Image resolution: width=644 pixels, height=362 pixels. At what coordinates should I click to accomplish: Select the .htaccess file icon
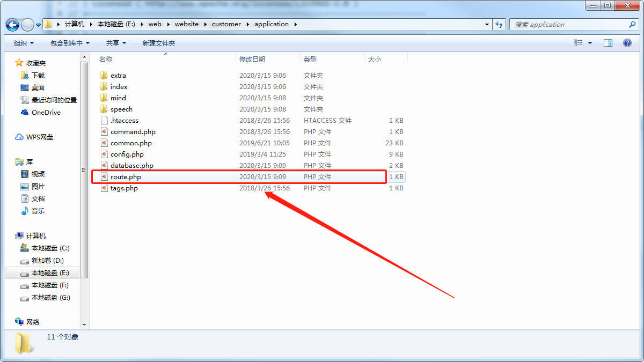click(104, 121)
